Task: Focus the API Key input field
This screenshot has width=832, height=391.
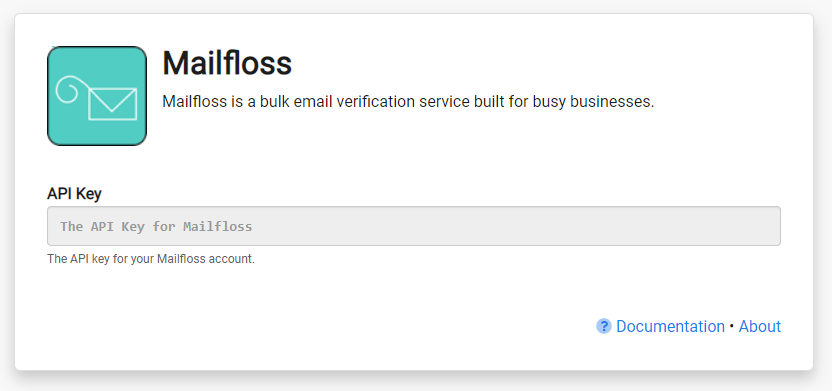Action: [414, 226]
